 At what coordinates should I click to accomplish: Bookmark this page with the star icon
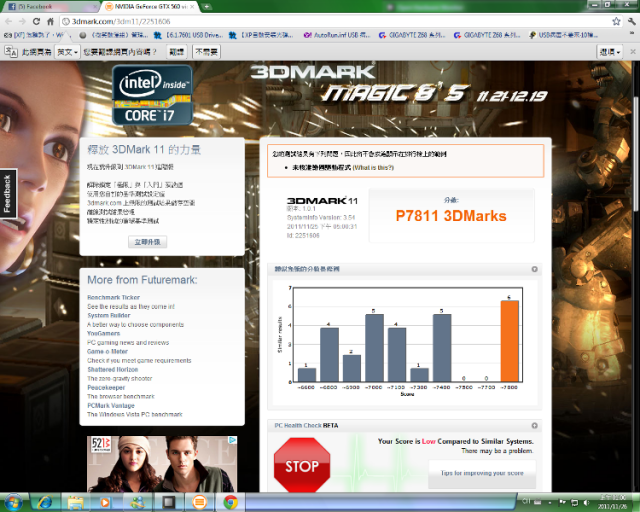click(x=616, y=22)
